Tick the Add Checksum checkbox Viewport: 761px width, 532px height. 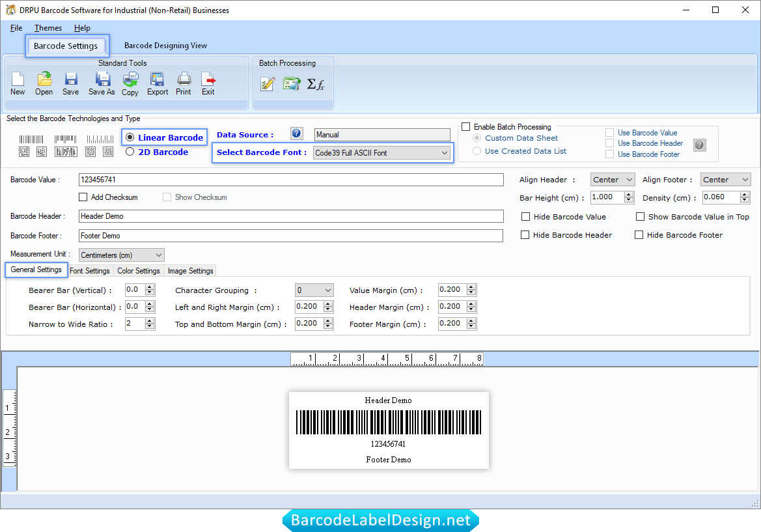pos(83,197)
